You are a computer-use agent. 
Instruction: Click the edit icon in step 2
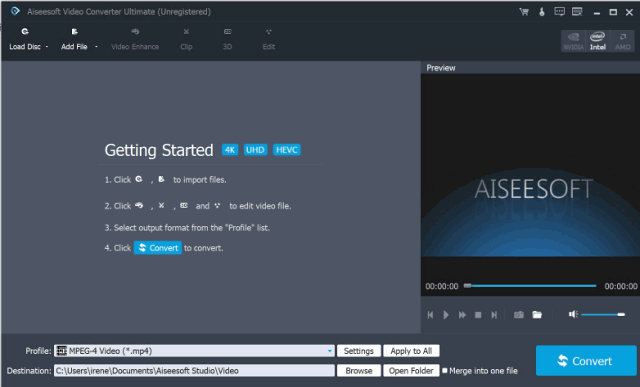(x=217, y=205)
